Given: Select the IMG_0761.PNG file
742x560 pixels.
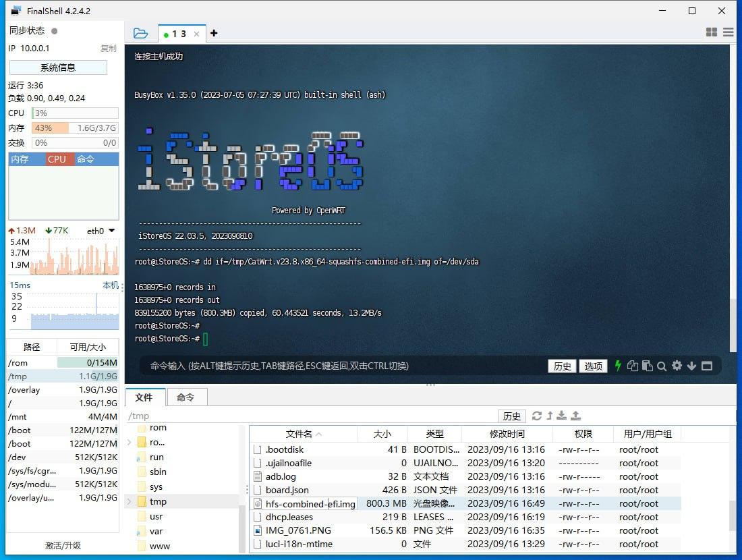Looking at the screenshot, I should pos(465,530).
